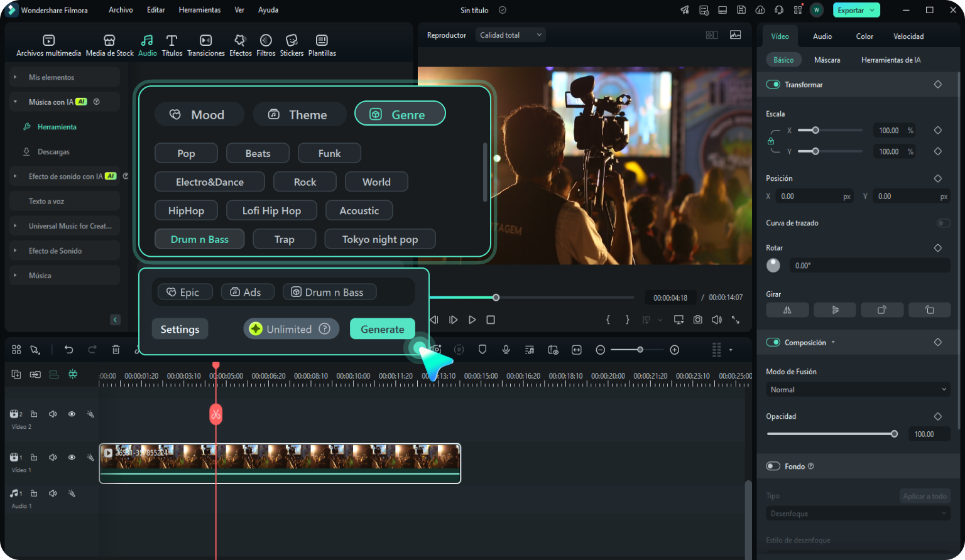Play the preview video
This screenshot has width=965, height=560.
[472, 320]
